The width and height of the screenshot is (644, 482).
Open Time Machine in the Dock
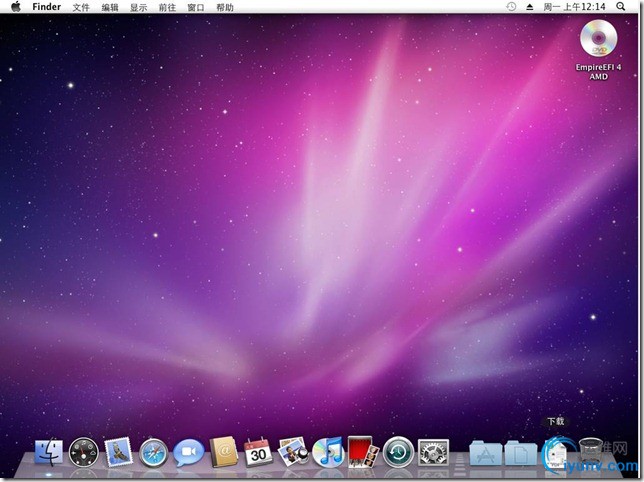[398, 452]
